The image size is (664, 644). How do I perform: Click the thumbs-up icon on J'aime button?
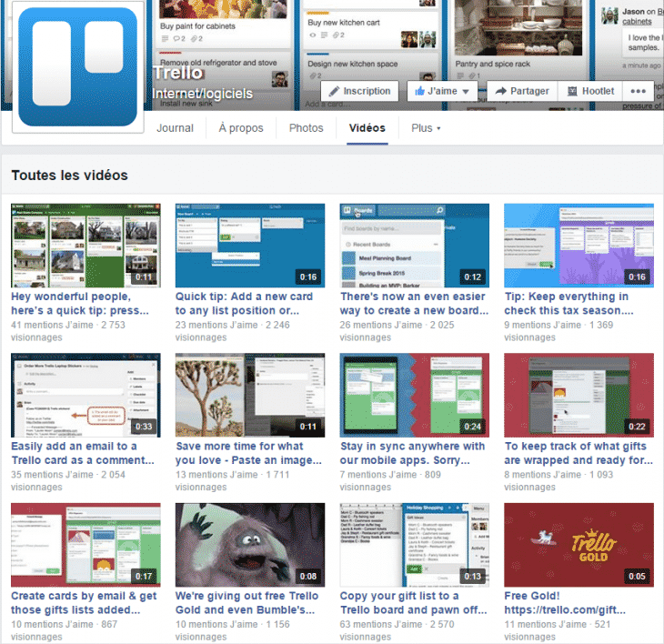419,91
